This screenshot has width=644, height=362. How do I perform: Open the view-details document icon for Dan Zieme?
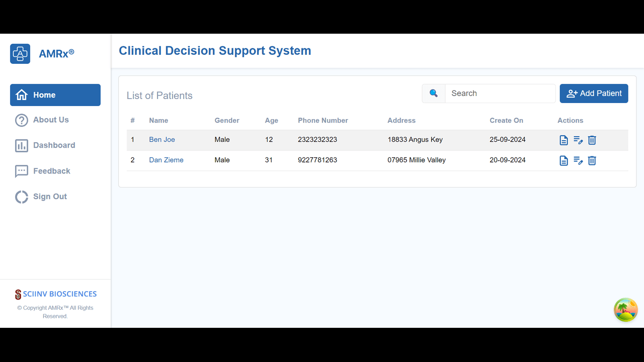[x=564, y=160]
